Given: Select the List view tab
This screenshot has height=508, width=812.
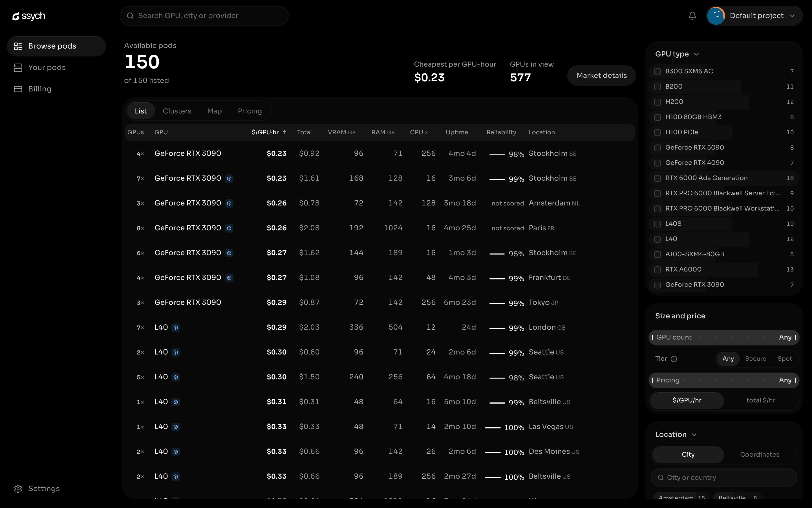Looking at the screenshot, I should click(141, 111).
